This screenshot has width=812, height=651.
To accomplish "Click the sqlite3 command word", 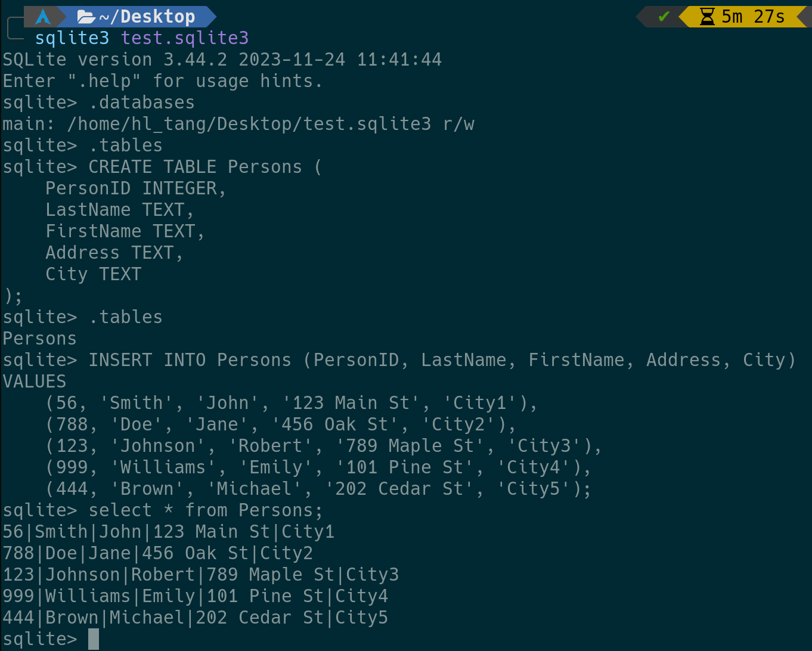I will (72, 38).
